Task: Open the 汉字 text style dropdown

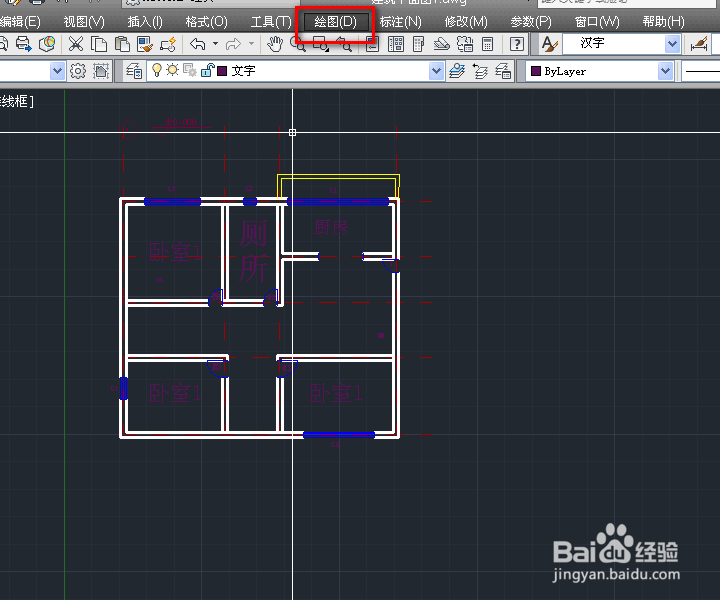Action: tap(672, 44)
